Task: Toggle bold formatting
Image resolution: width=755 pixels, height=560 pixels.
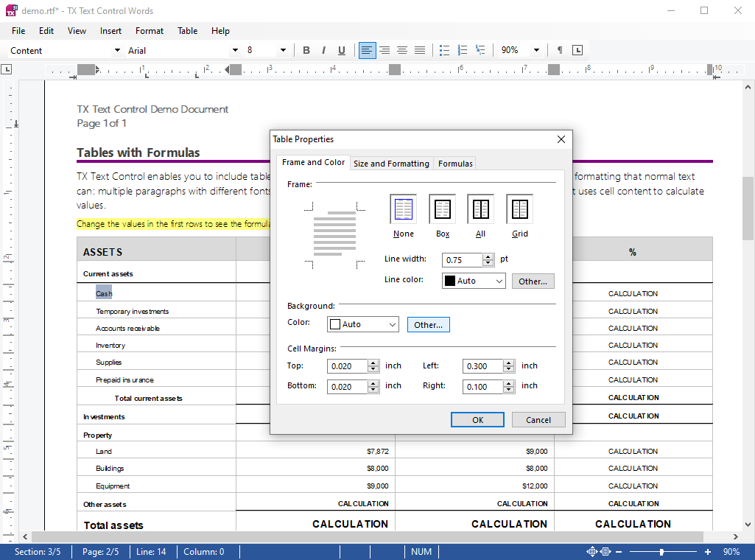Action: 306,50
